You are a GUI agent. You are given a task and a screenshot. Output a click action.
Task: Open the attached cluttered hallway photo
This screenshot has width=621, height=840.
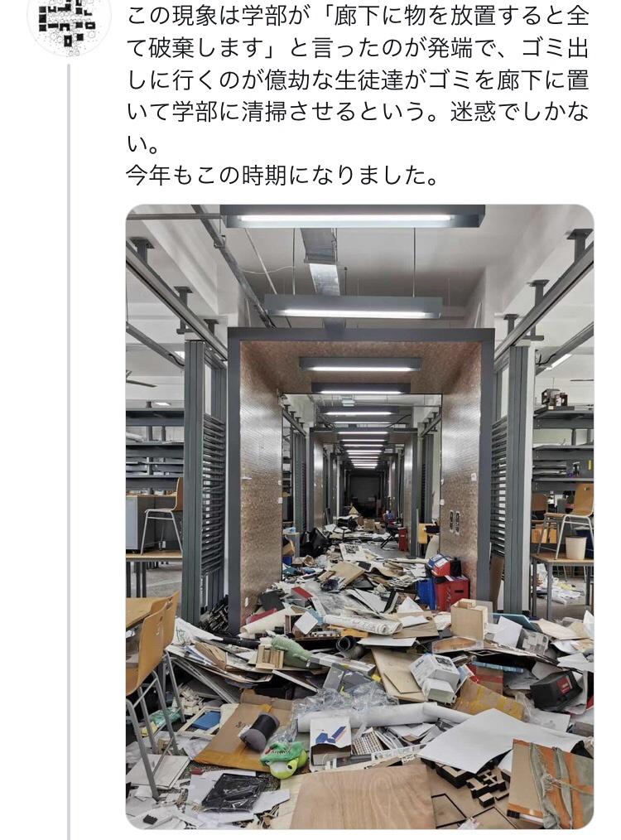pyautogui.click(x=359, y=517)
